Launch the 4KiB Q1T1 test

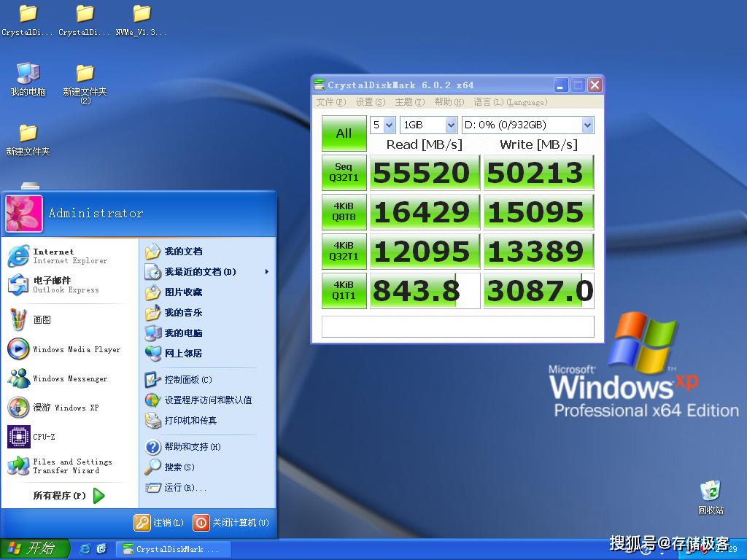pyautogui.click(x=344, y=290)
